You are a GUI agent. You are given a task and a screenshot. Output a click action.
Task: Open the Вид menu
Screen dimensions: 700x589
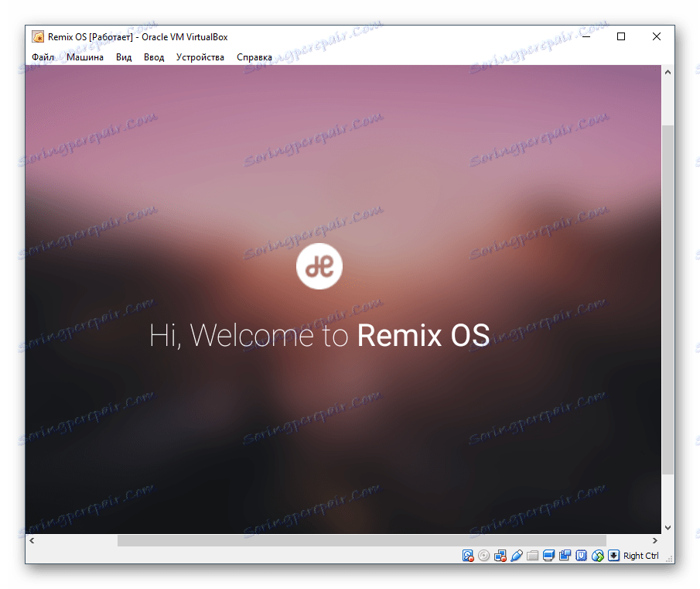tap(124, 57)
